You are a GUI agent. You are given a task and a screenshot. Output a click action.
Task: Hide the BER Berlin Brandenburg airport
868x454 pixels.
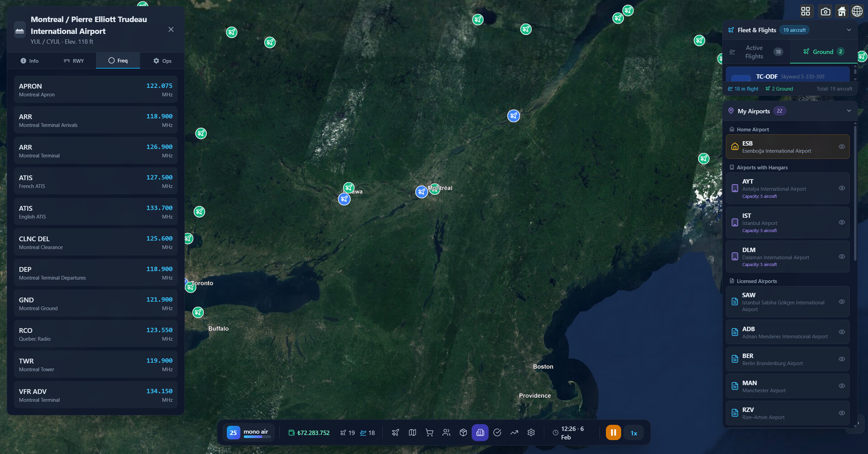(x=841, y=359)
